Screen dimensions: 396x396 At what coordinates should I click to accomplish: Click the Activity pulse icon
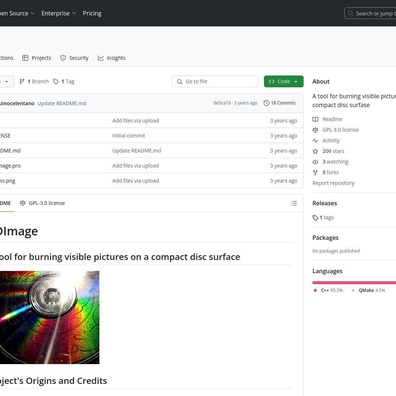tap(315, 140)
